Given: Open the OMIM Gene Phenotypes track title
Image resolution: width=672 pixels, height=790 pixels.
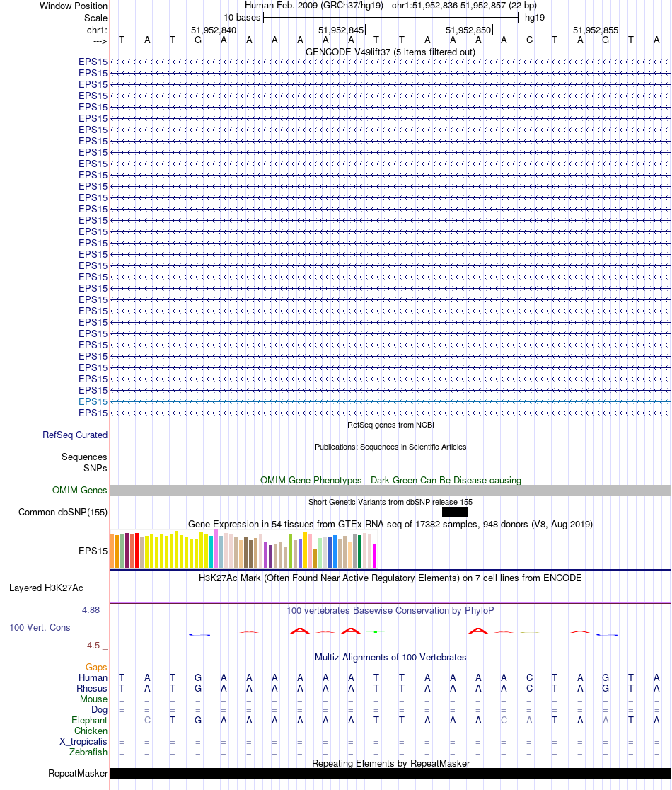Looking at the screenshot, I should [x=390, y=480].
